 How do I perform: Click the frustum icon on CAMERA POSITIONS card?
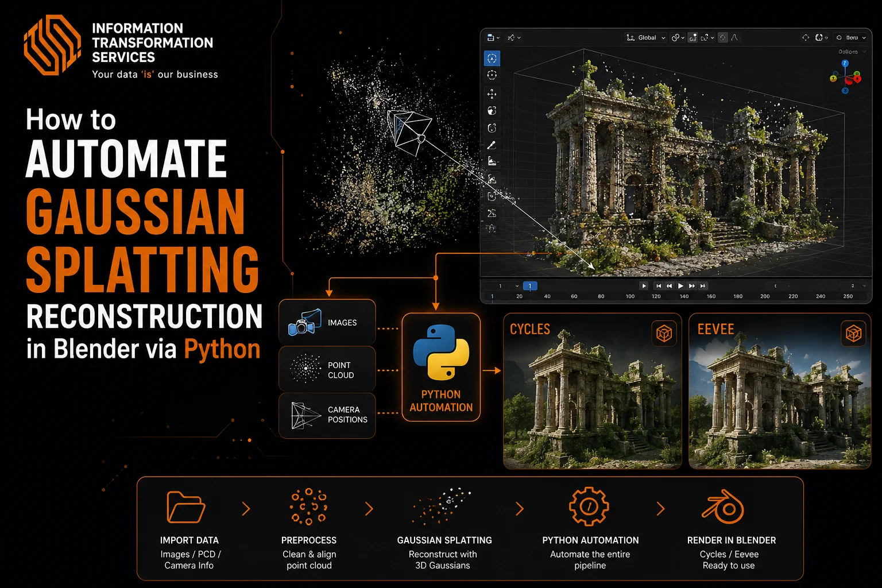[x=305, y=415]
